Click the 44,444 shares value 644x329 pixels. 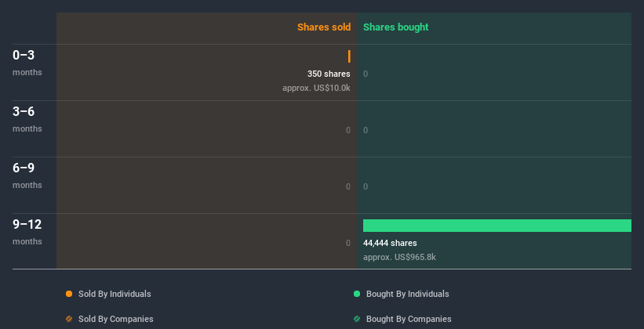390,243
